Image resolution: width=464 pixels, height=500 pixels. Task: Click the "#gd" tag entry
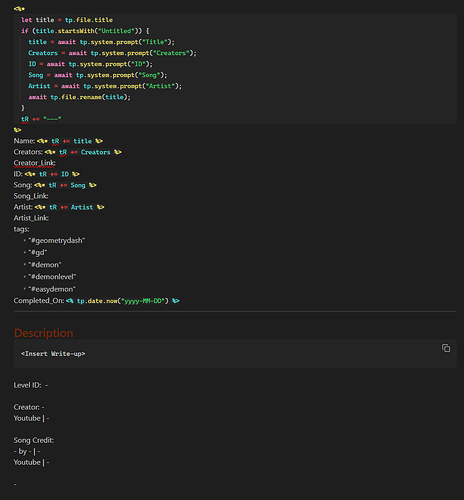click(x=38, y=252)
